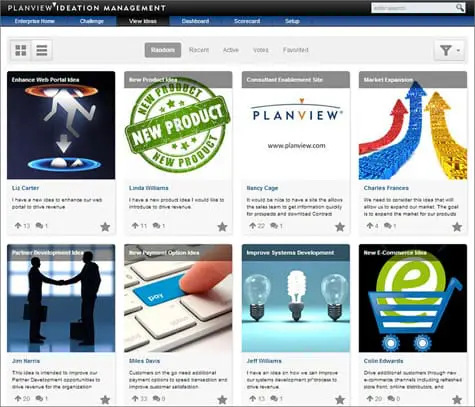Sort ideas by Random

click(x=163, y=50)
